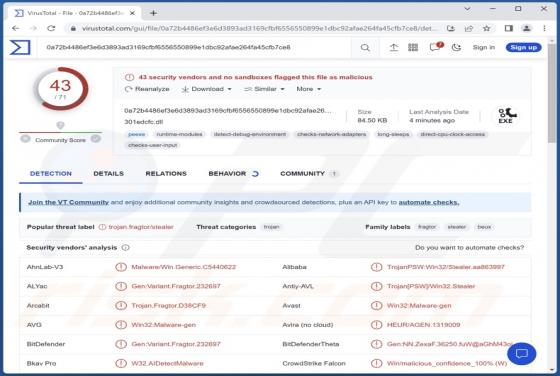Open the chat bubble floating button
This screenshot has width=560, height=376.
(x=521, y=354)
